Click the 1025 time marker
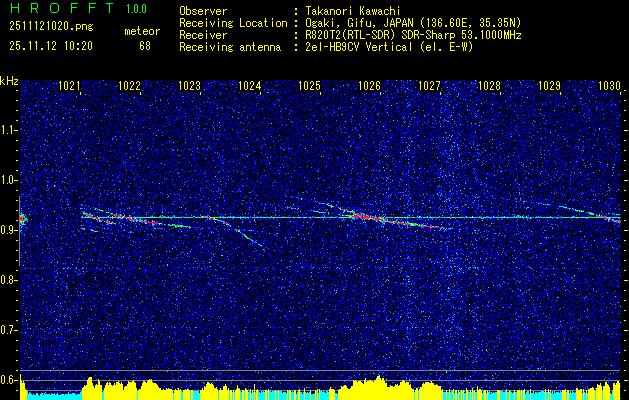This screenshot has height=400, width=629. pyautogui.click(x=310, y=85)
